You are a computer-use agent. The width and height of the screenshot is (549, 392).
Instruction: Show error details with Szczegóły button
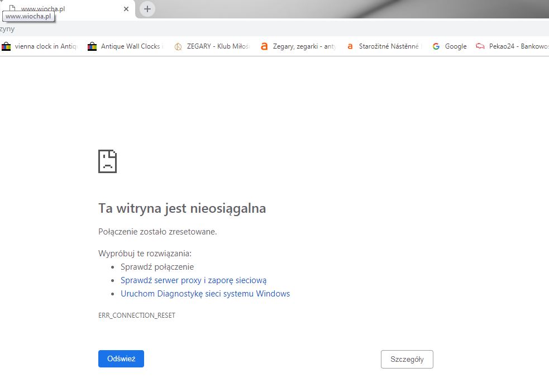[x=407, y=359]
